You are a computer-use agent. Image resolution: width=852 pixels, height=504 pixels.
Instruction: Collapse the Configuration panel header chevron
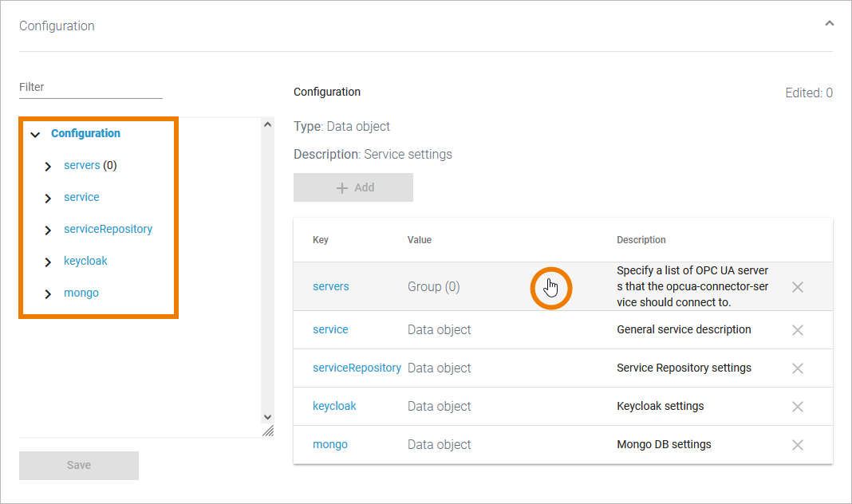[x=829, y=24]
